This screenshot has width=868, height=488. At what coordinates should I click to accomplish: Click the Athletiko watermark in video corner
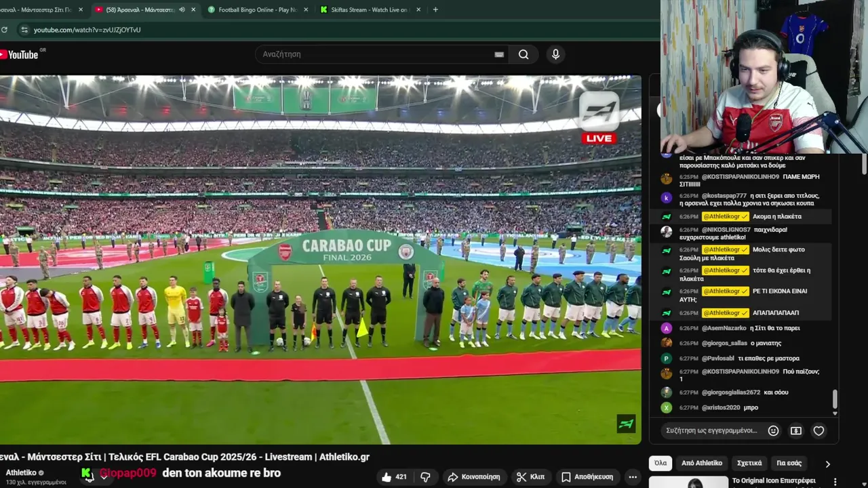[626, 424]
